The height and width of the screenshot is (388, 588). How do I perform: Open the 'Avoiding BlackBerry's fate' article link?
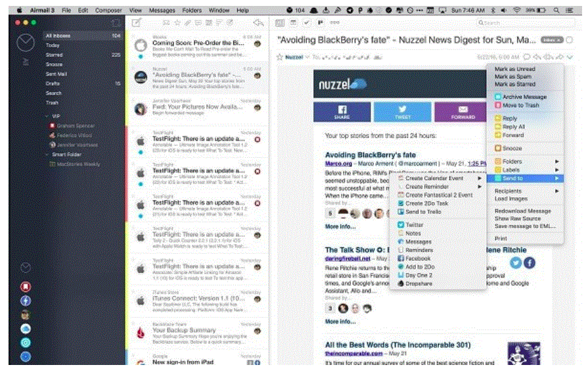[x=370, y=155]
